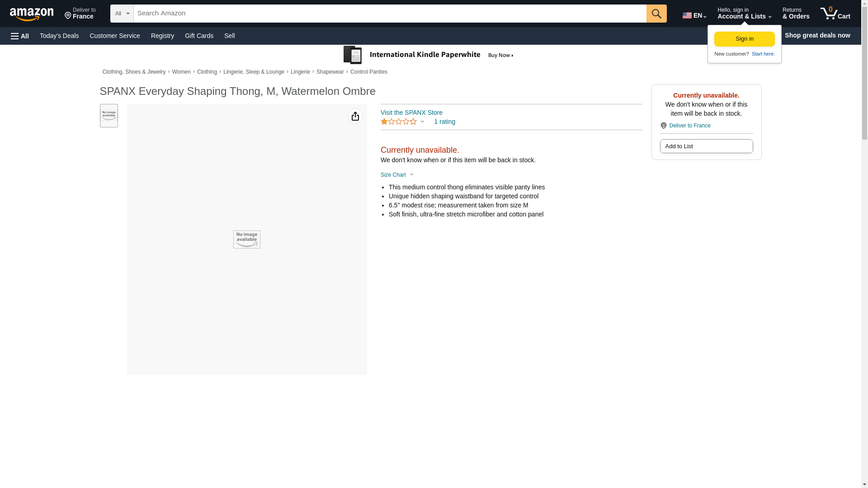
Task: Open Gift Cards page
Action: coord(199,36)
